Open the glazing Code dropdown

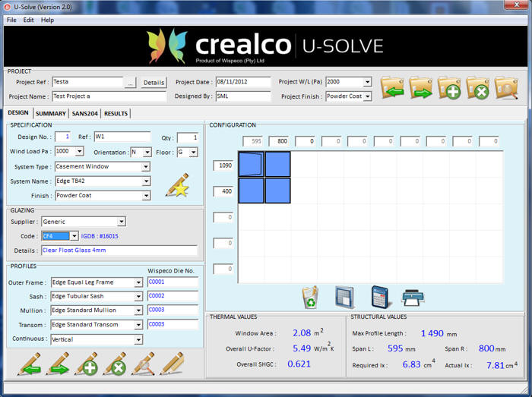pos(74,236)
